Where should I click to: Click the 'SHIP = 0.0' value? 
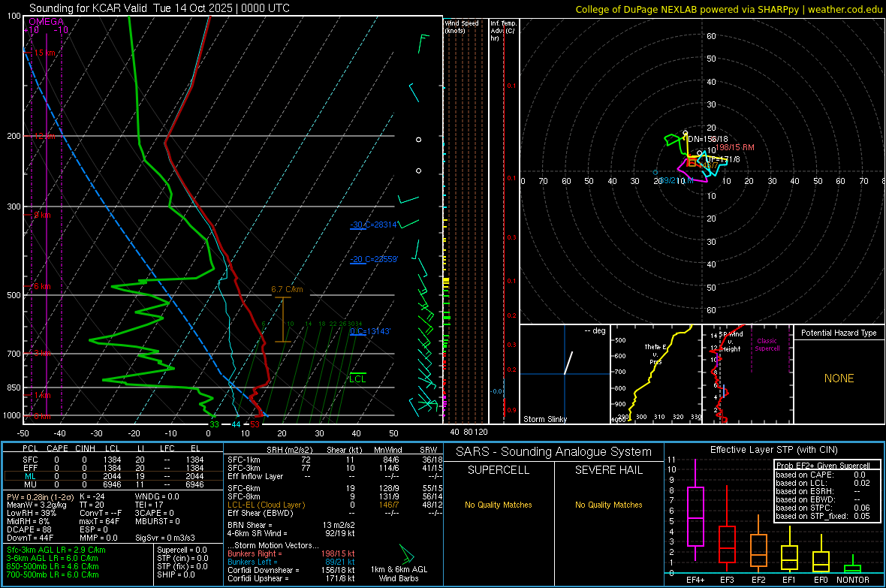[x=176, y=574]
